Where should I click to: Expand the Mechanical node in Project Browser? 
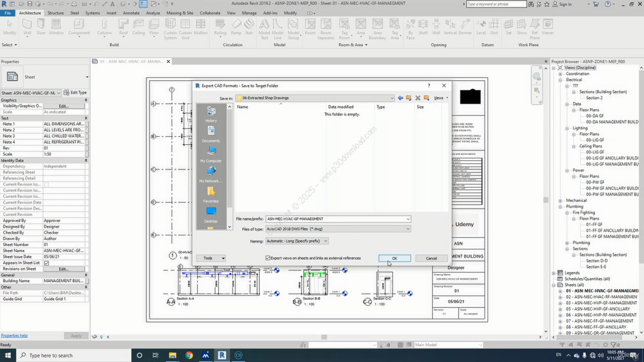coord(560,201)
